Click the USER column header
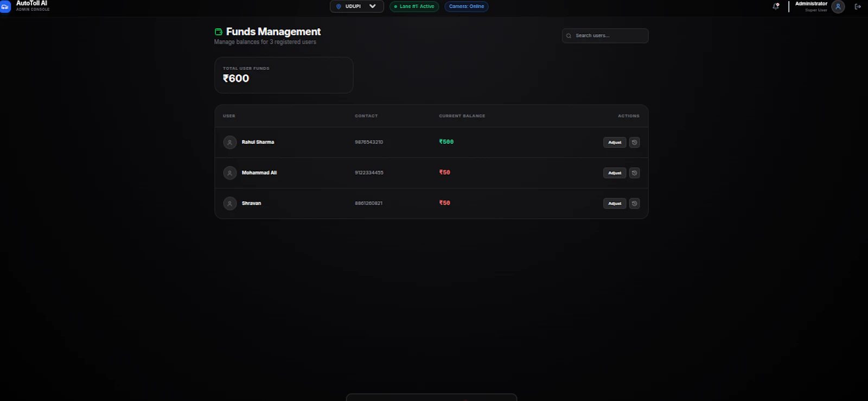 pyautogui.click(x=229, y=116)
